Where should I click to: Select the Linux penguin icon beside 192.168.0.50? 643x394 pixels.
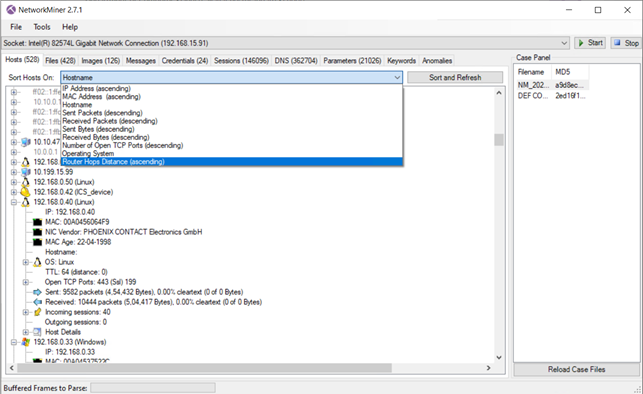pos(26,182)
